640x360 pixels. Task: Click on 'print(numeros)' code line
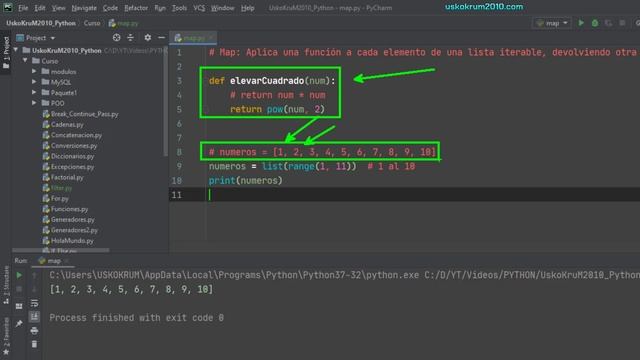245,180
